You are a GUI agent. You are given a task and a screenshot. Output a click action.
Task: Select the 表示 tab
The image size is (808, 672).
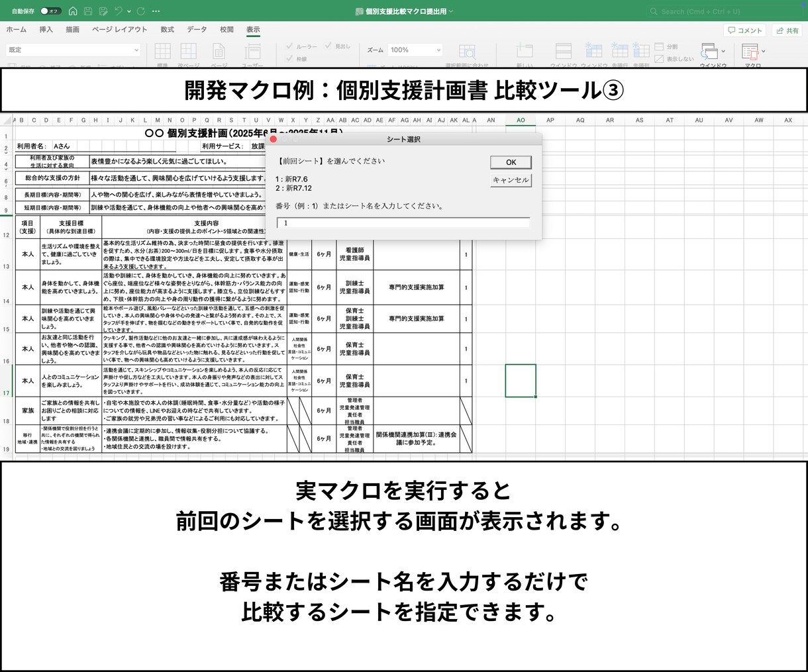pos(253,30)
